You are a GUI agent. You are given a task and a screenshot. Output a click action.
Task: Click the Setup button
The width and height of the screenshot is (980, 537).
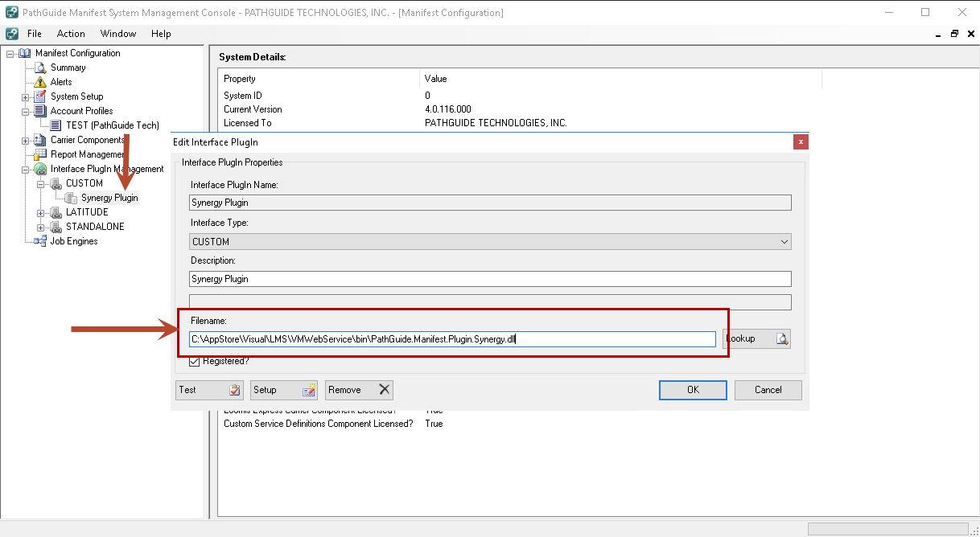(284, 390)
